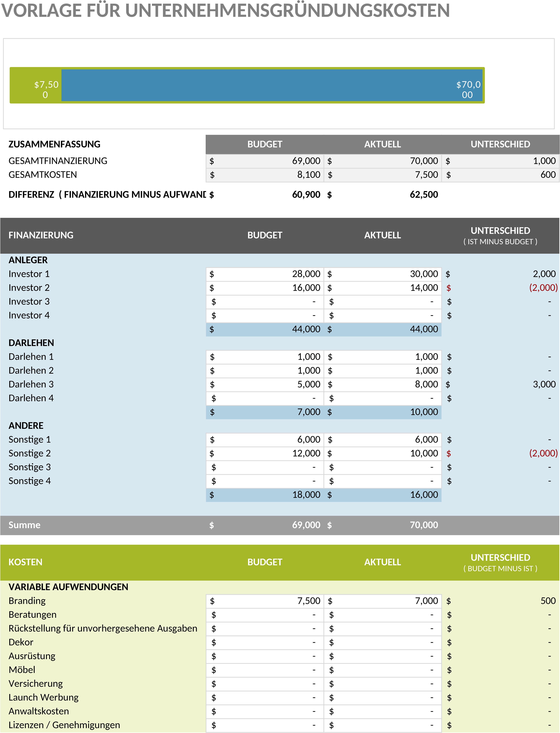This screenshot has width=560, height=733.
Task: Click the Summe row label
Action: (24, 525)
